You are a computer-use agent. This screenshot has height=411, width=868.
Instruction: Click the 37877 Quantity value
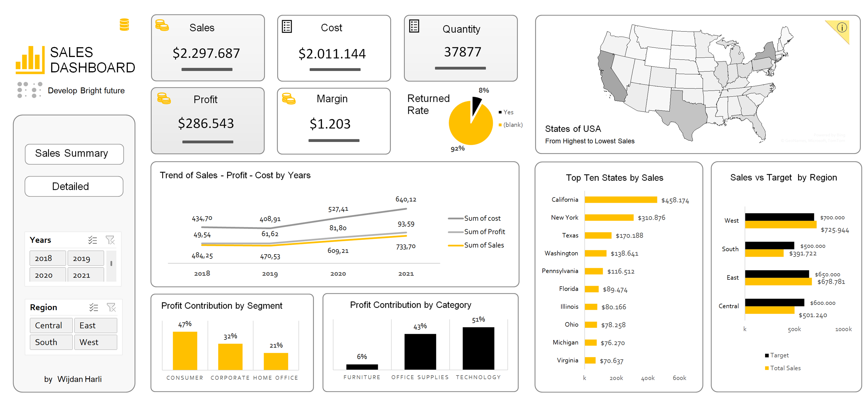(463, 52)
